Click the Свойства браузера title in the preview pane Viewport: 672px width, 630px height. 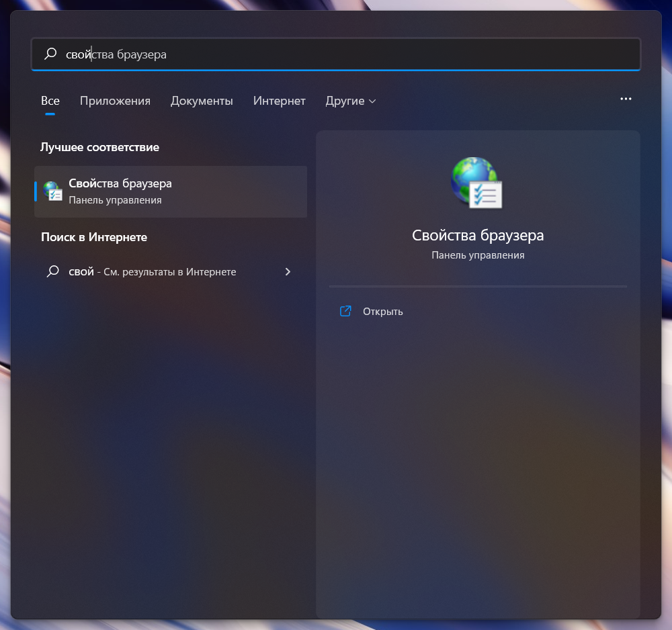click(478, 236)
